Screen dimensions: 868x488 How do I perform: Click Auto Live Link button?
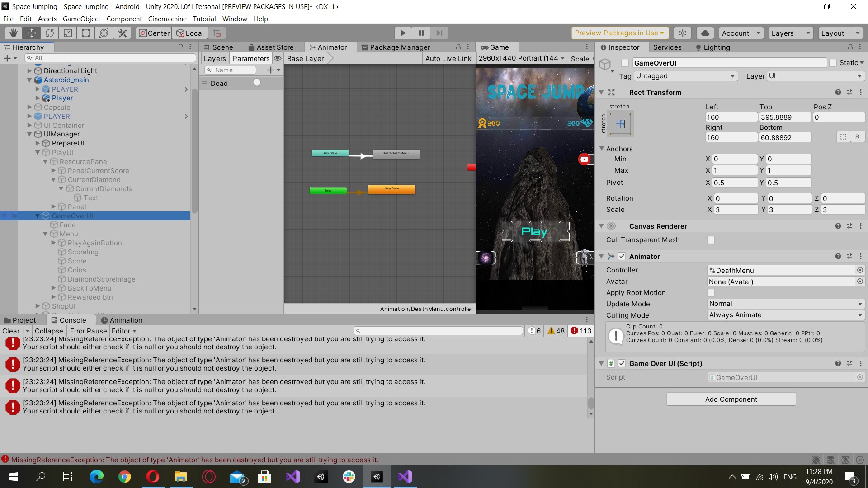click(448, 58)
